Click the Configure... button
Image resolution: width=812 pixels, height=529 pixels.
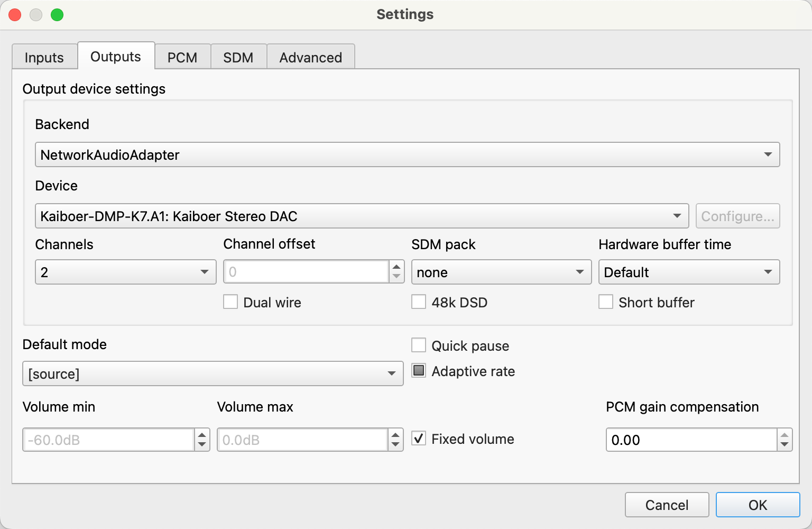[738, 216]
